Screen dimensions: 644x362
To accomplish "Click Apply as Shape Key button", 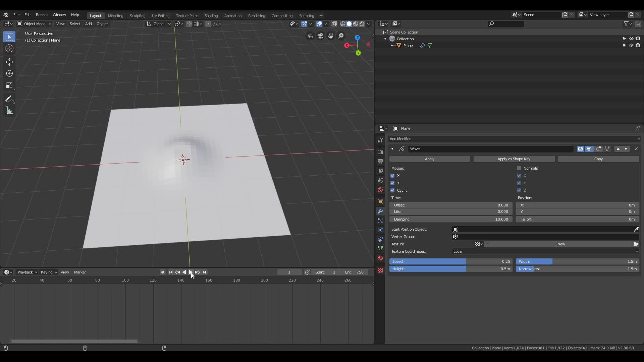I will point(514,159).
